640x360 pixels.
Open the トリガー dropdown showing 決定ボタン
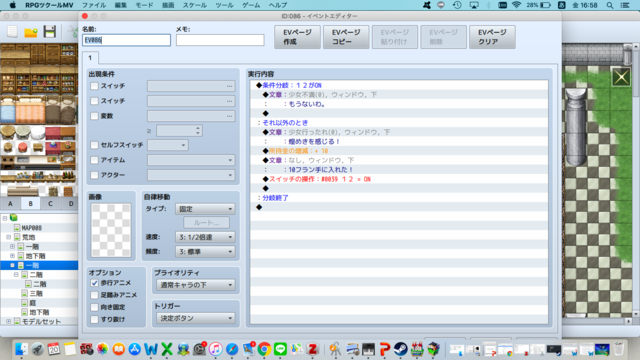point(196,318)
